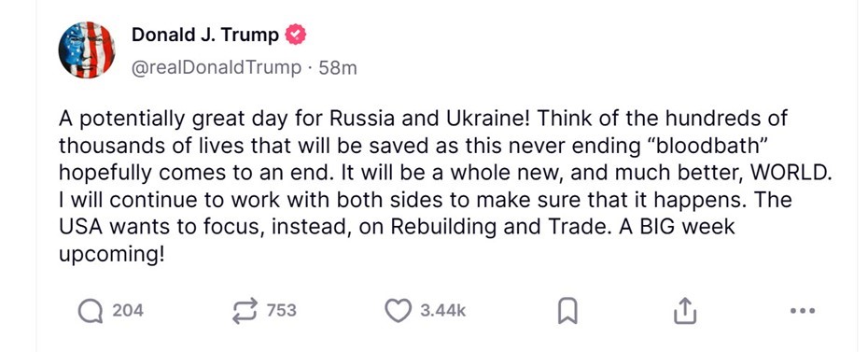The height and width of the screenshot is (352, 868).
Task: Bookmark this post using the bookmark icon
Action: [x=567, y=311]
